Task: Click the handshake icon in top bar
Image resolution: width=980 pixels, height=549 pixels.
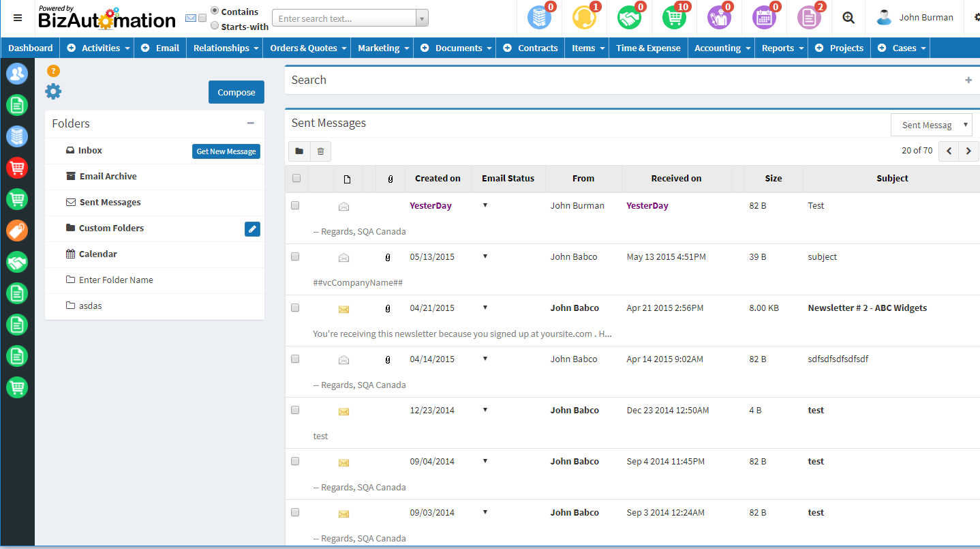Action: coord(629,18)
